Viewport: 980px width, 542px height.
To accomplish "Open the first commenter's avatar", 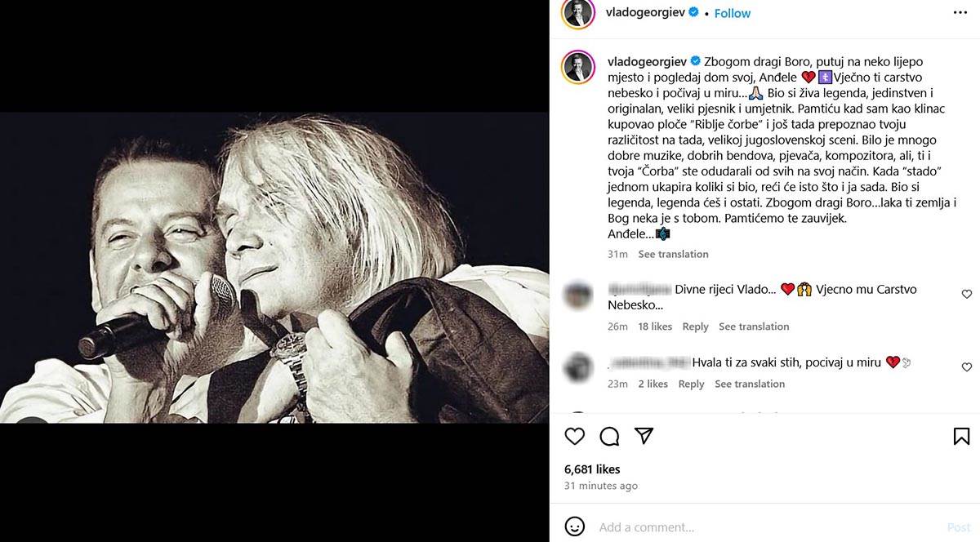I will tap(578, 294).
